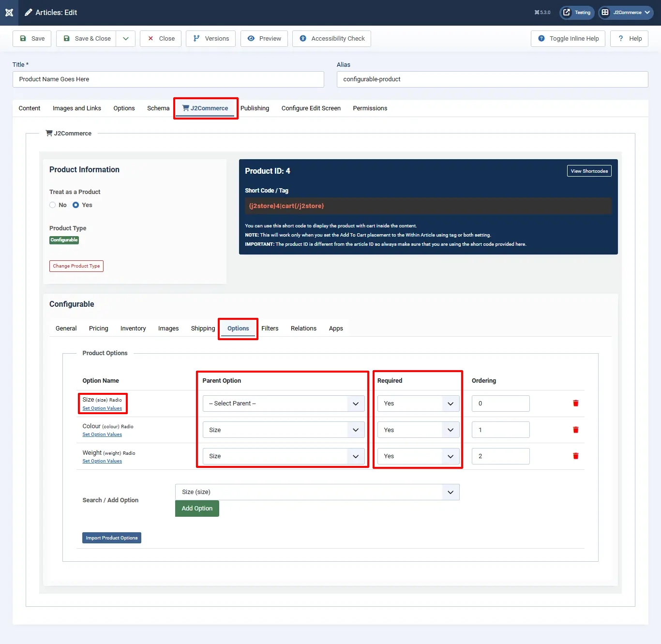This screenshot has height=644, width=661.
Task: Open the Pricing tab
Action: (99, 329)
